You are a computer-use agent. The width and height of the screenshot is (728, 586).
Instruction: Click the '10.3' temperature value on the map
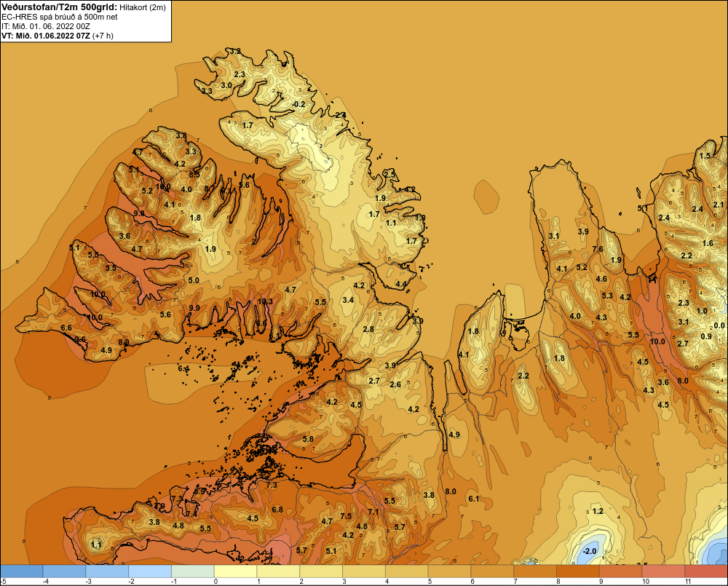(x=265, y=301)
